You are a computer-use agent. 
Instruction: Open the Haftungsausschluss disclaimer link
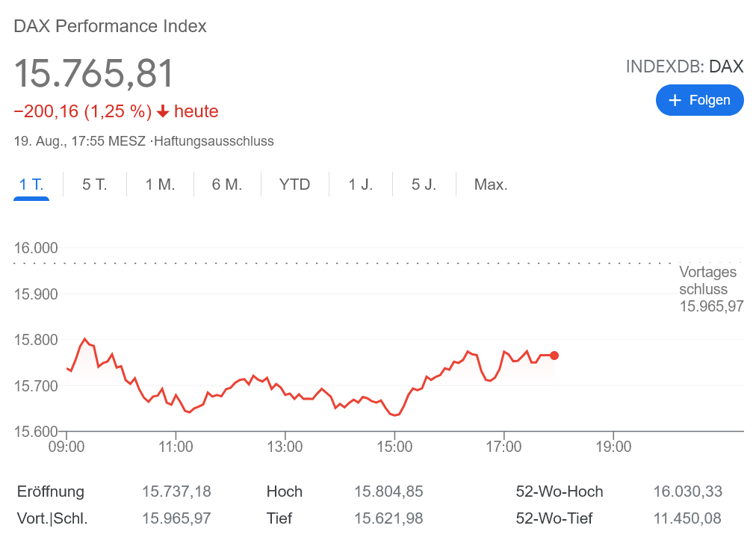[214, 140]
